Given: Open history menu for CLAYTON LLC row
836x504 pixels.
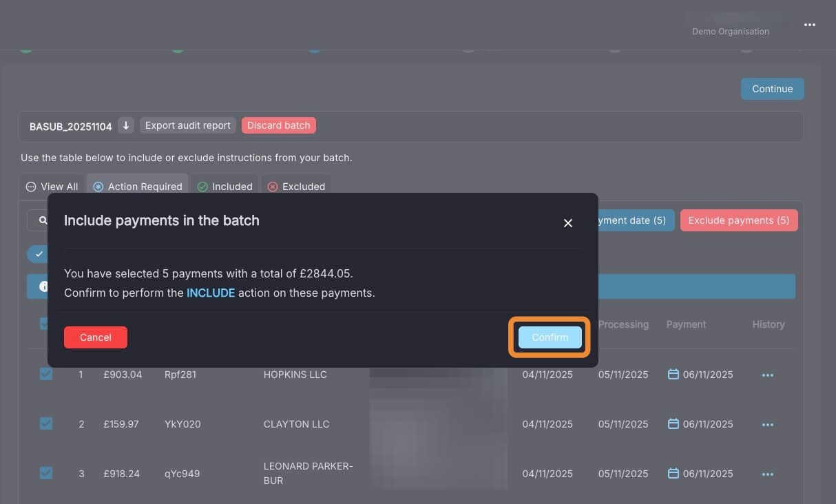Looking at the screenshot, I should coord(768,425).
